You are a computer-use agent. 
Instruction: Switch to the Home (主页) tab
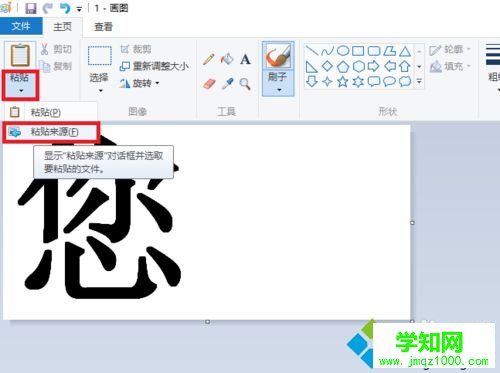62,26
